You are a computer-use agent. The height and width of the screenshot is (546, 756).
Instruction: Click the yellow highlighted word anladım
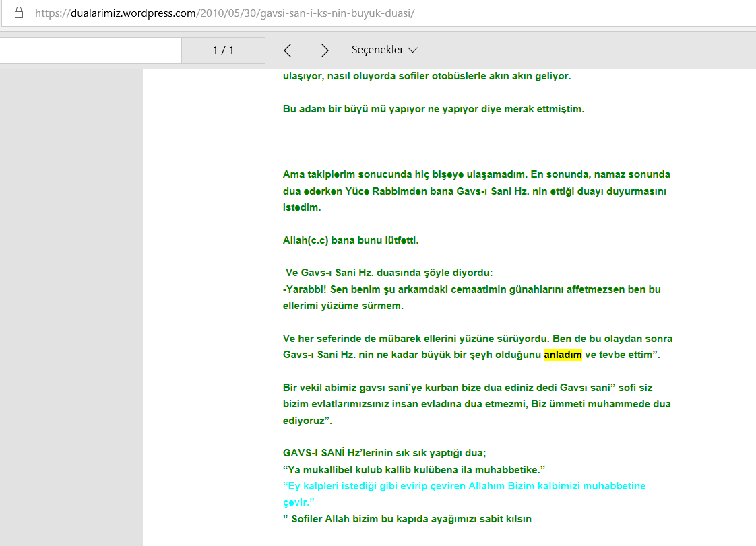(563, 355)
